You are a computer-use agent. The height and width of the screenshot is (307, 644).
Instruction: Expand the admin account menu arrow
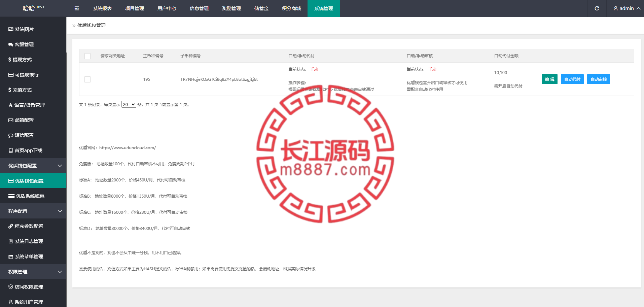638,8
